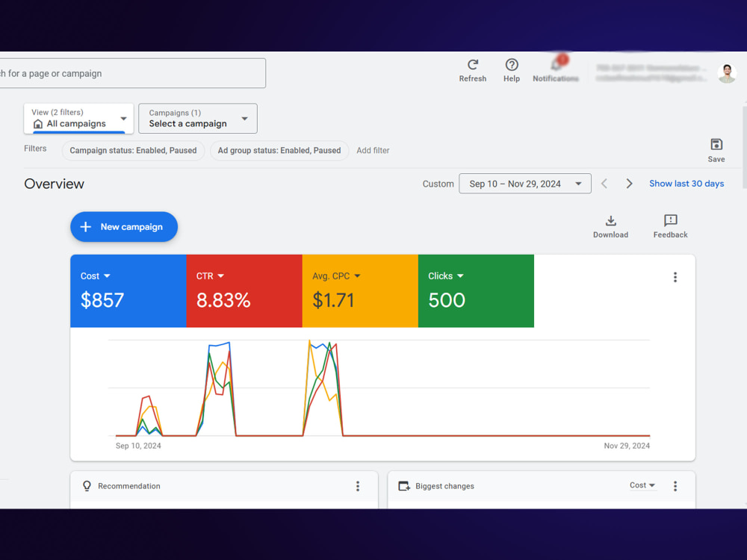Click the search for a page or campaign field

tap(132, 73)
